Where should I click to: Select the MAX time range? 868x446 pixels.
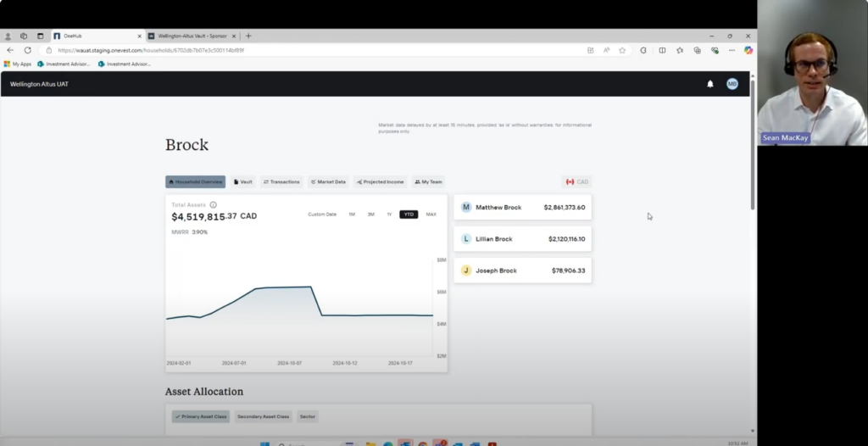tap(431, 215)
